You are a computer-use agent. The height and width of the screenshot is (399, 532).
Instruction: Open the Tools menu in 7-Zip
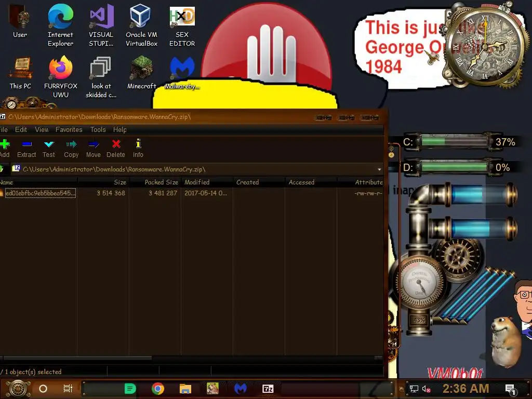coord(98,129)
